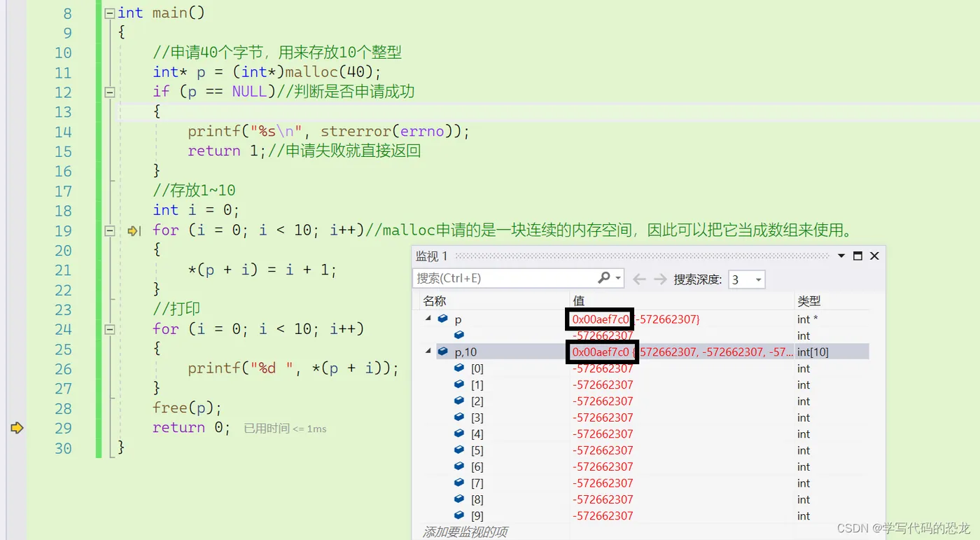This screenshot has width=980, height=540.
Task: Click the CSDN author link at bottom right
Action: coord(904,529)
